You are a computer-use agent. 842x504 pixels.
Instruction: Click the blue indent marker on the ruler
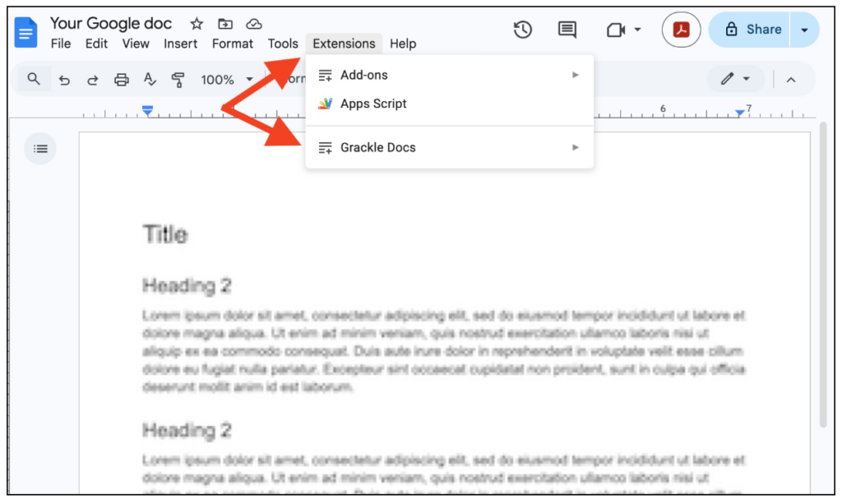click(147, 109)
